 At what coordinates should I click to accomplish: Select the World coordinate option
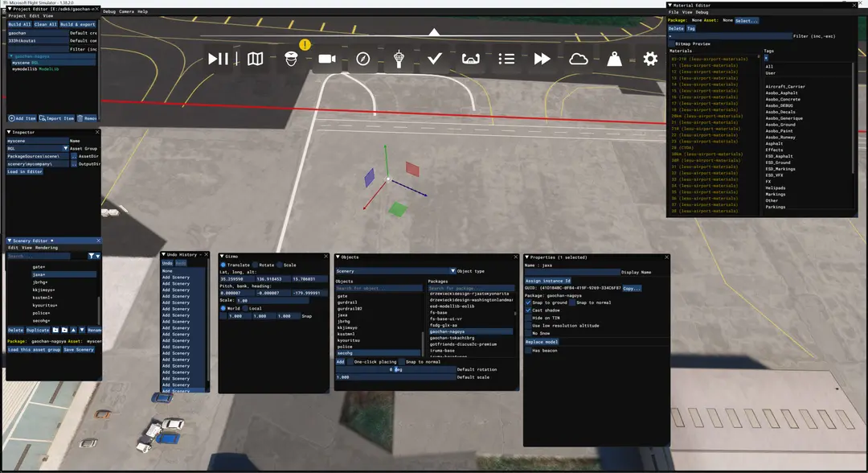pos(223,308)
